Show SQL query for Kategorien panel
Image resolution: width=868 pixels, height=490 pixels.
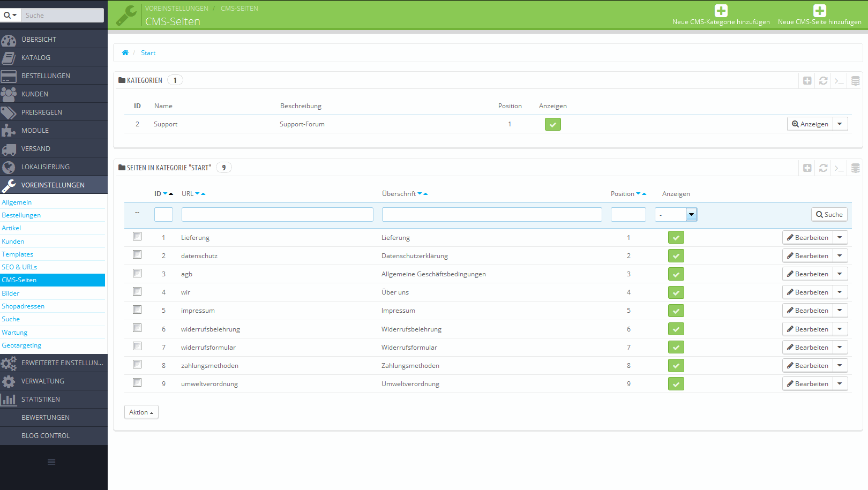(840, 81)
